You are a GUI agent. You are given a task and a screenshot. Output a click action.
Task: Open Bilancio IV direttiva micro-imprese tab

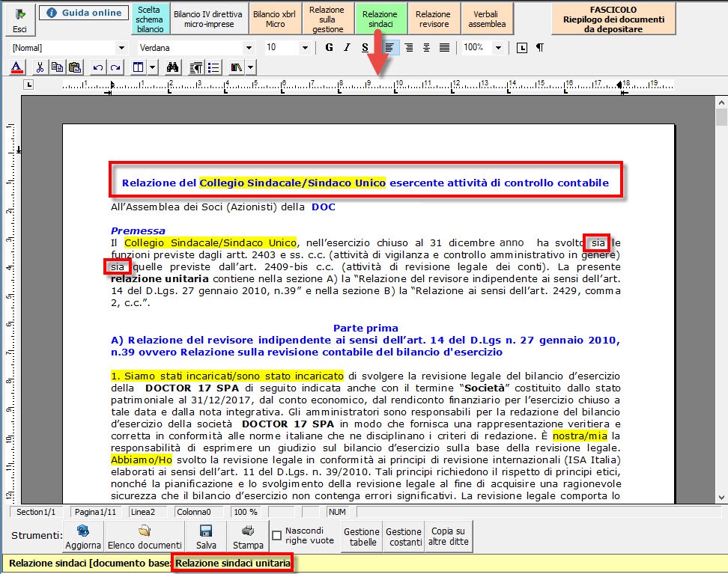pos(208,19)
